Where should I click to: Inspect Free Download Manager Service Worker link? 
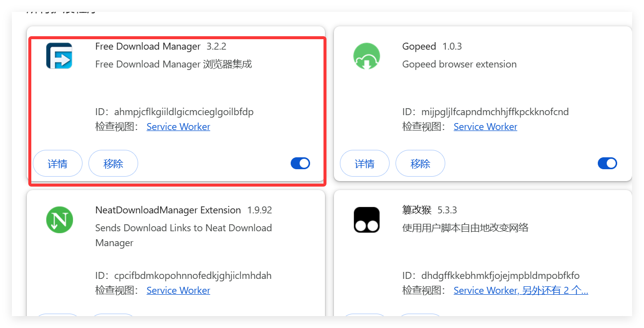[178, 127]
